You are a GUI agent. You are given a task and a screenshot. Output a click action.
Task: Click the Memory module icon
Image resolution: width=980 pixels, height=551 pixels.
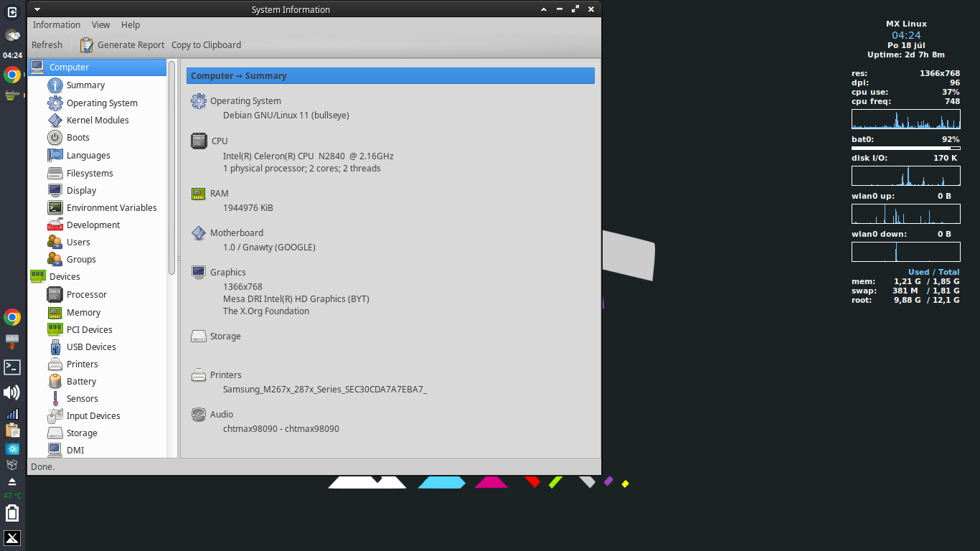pyautogui.click(x=55, y=312)
